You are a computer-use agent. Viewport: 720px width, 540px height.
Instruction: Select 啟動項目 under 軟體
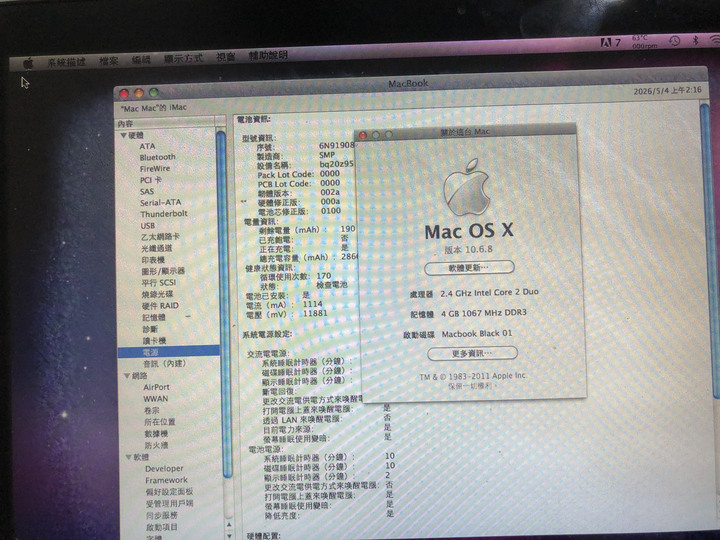tap(162, 527)
